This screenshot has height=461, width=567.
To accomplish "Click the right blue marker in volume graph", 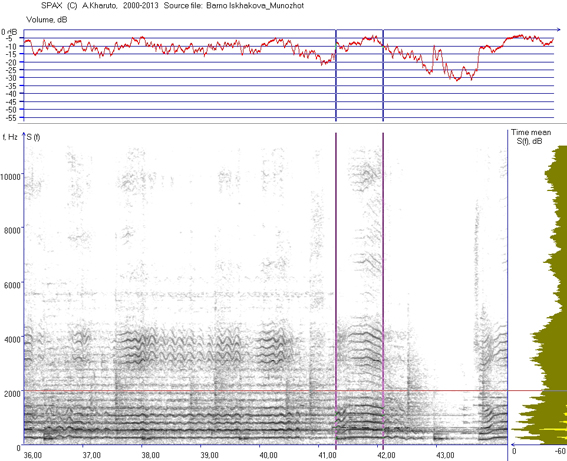I will [x=383, y=75].
